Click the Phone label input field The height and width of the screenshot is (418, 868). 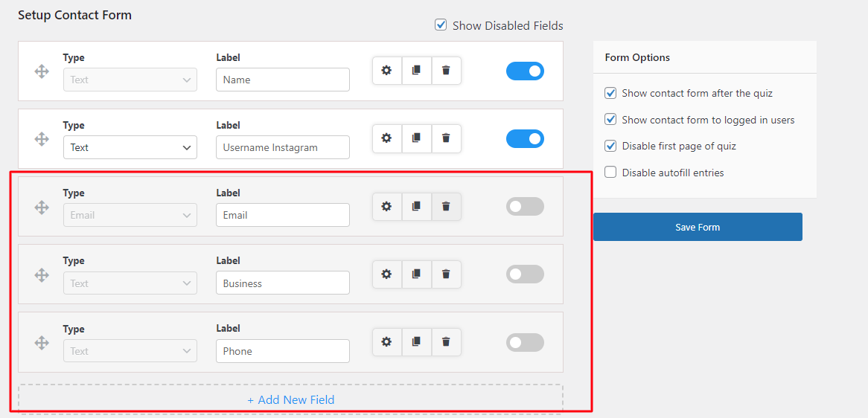tap(283, 351)
